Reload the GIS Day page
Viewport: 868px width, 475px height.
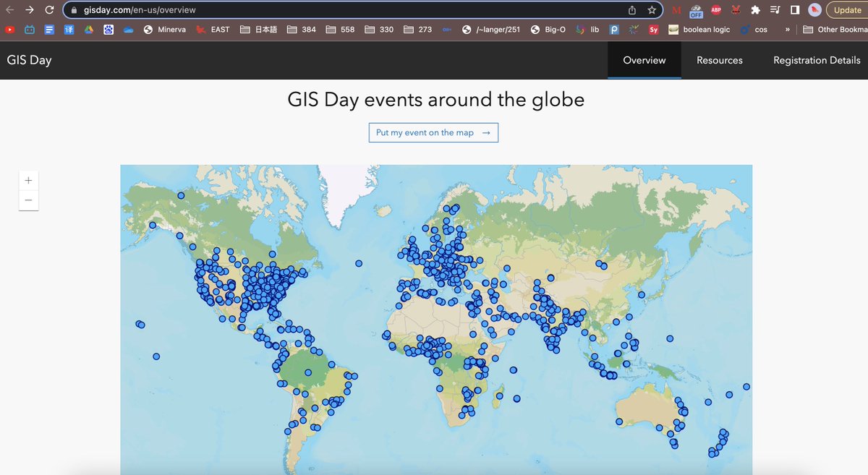tap(49, 10)
